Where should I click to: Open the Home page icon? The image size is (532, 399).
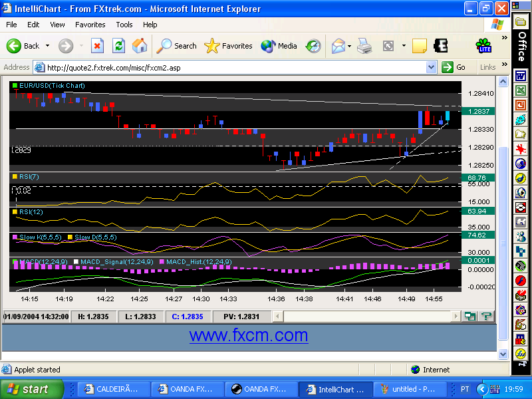tap(140, 46)
